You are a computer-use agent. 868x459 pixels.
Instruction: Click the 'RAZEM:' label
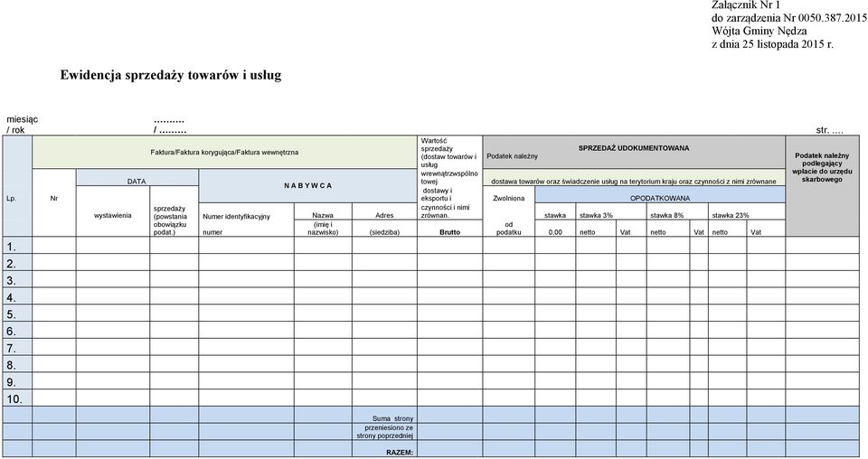(400, 453)
